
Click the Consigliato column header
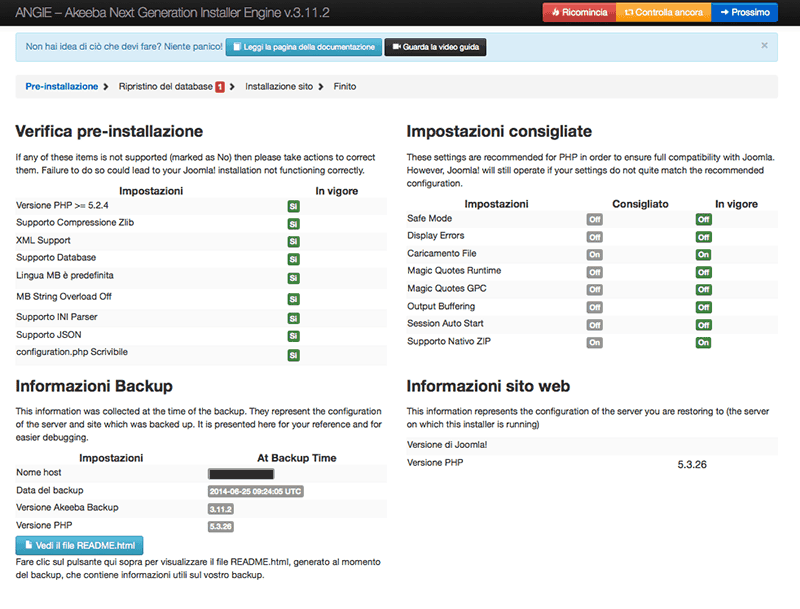640,204
